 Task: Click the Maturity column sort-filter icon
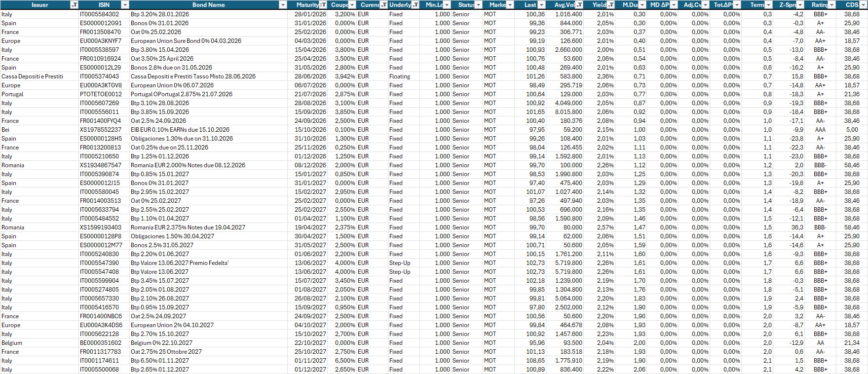click(323, 5)
